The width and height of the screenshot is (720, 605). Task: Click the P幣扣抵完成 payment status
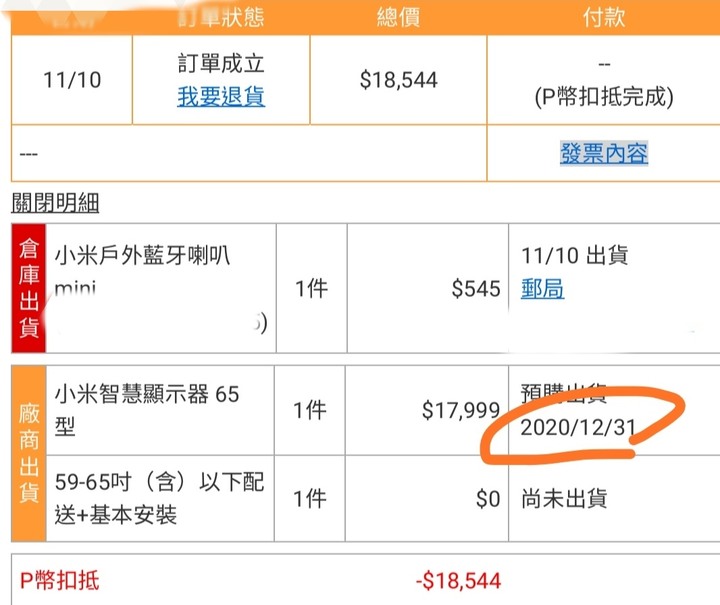tap(604, 97)
